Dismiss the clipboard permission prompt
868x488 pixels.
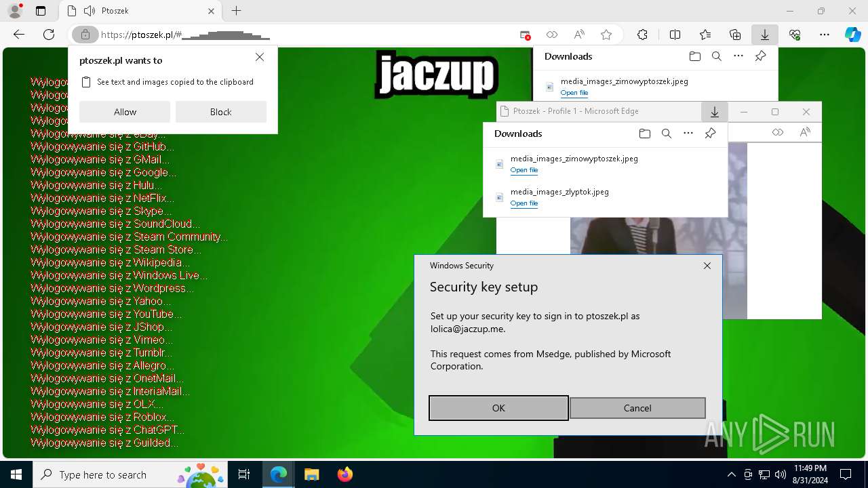[x=260, y=58]
